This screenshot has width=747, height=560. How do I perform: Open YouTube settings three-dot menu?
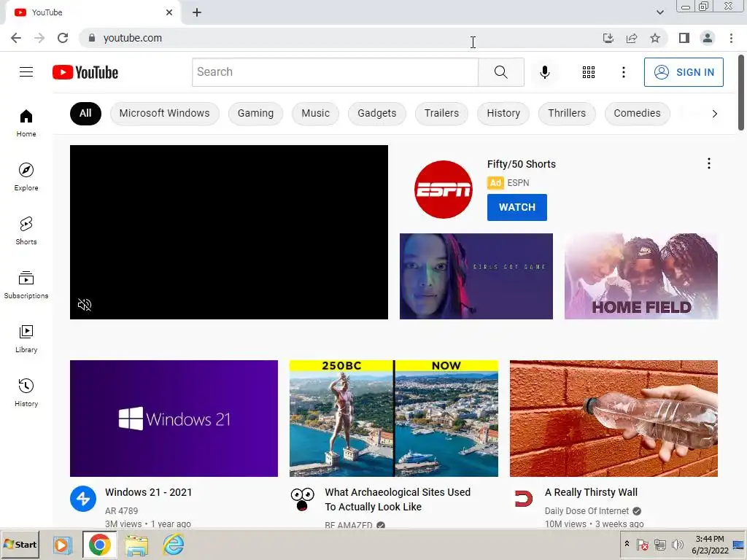pos(623,72)
